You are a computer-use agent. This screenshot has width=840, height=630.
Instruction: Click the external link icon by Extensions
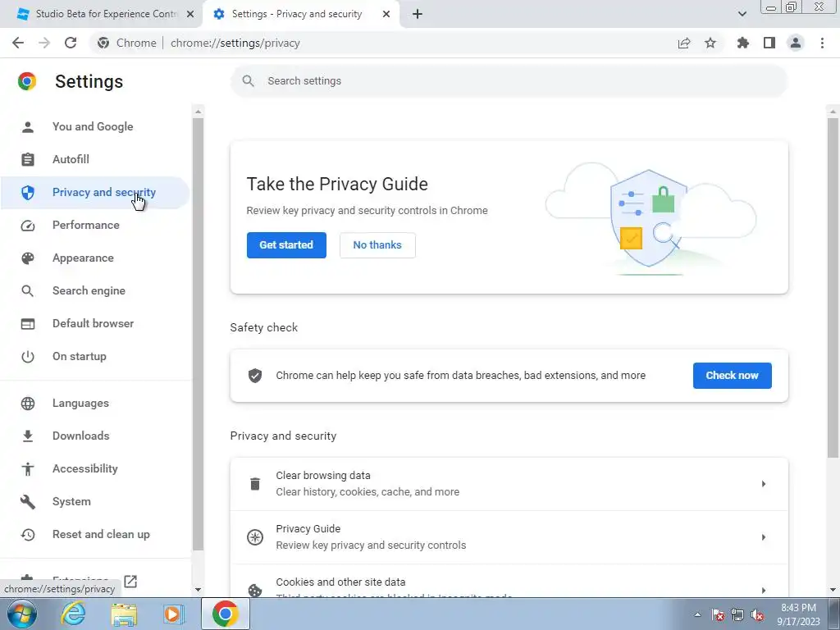130,582
